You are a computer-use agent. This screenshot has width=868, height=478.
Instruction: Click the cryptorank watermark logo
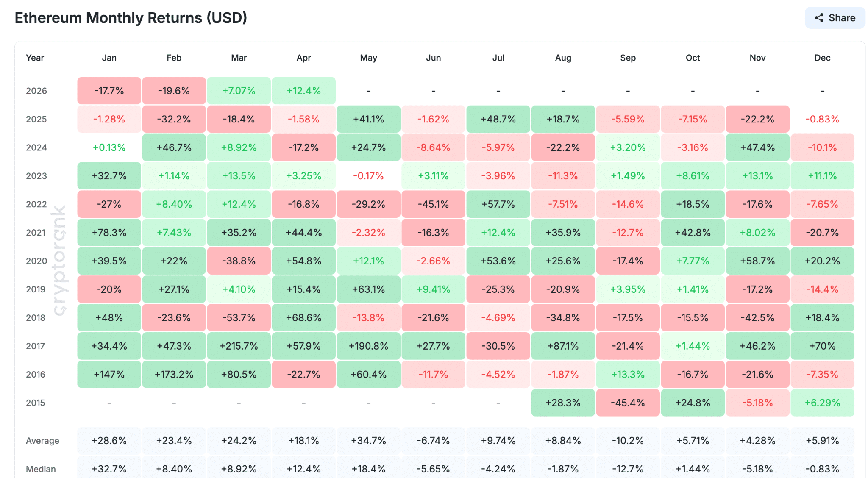pos(59,261)
